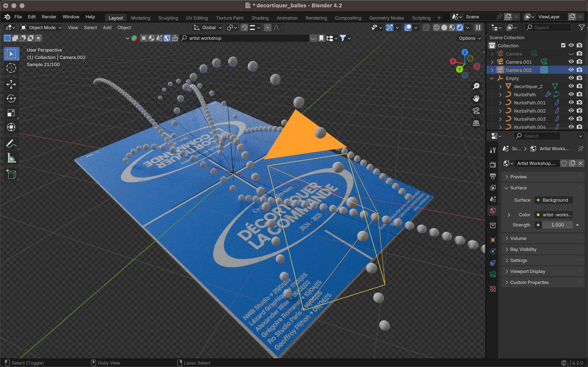The height and width of the screenshot is (367, 588).
Task: Collapse the Empty tree item
Action: (x=492, y=78)
